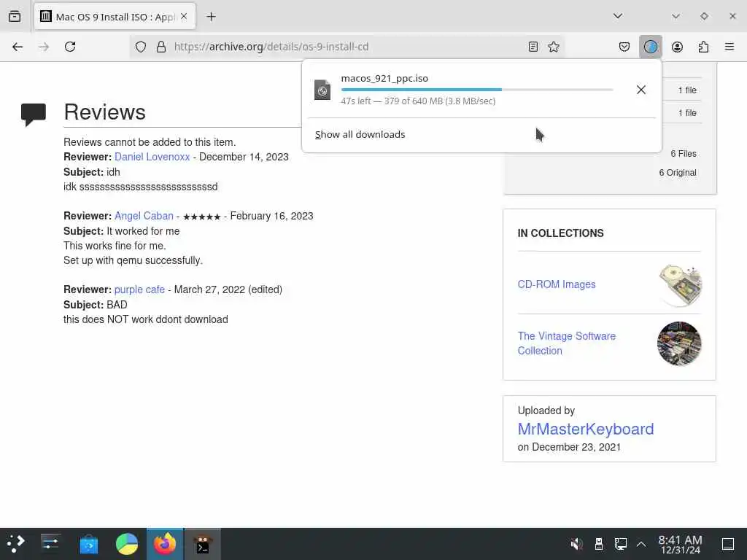The width and height of the screenshot is (747, 560).
Task: Open the downloads toolbar button
Action: (650, 47)
